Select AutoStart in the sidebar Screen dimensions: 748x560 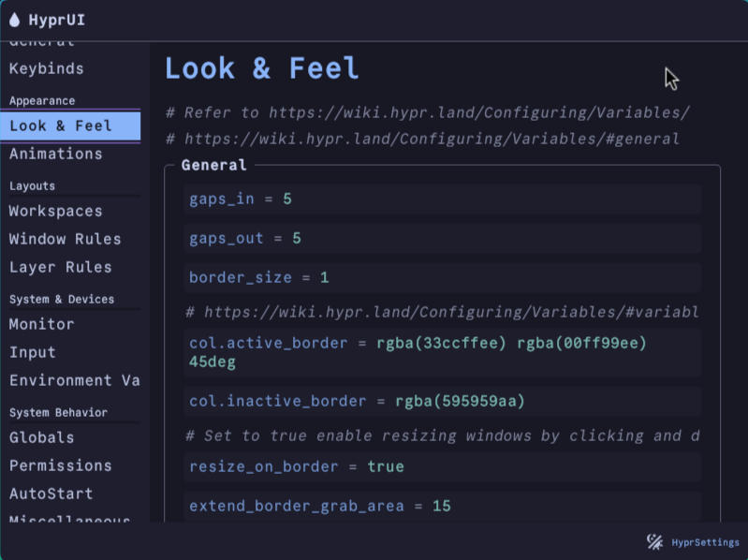[x=51, y=494]
